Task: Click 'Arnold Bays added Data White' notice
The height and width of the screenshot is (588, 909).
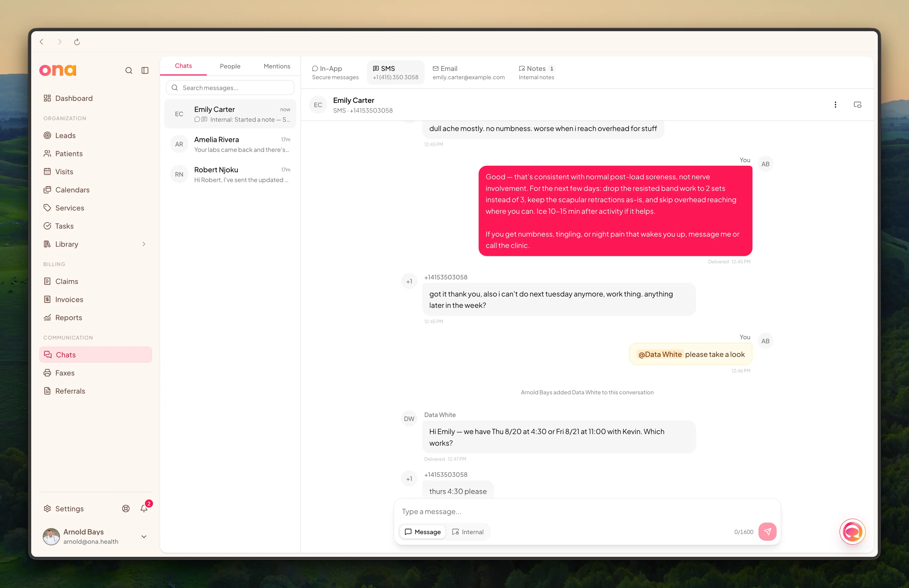Action: click(x=587, y=392)
